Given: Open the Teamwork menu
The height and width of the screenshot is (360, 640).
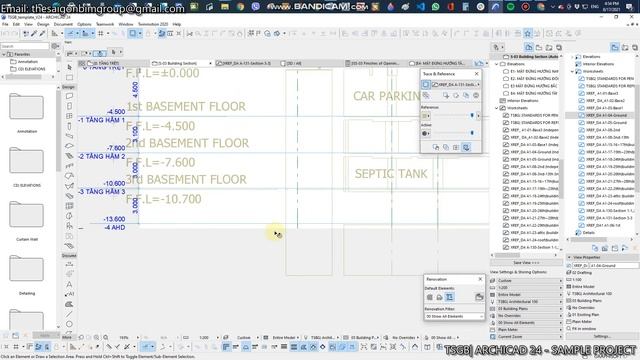Looking at the screenshot, I should point(105,24).
